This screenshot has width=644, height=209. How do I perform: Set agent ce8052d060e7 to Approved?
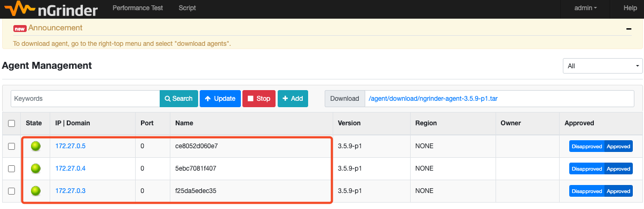618,146
